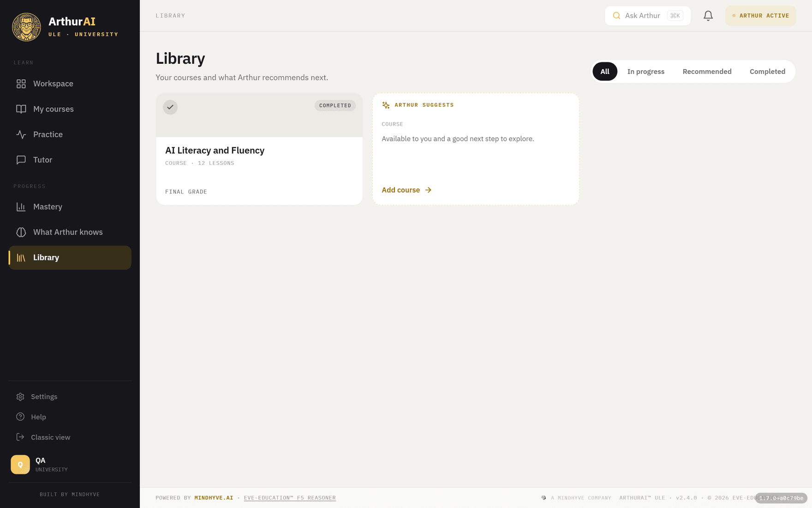Click the Settings gear icon

(x=20, y=397)
